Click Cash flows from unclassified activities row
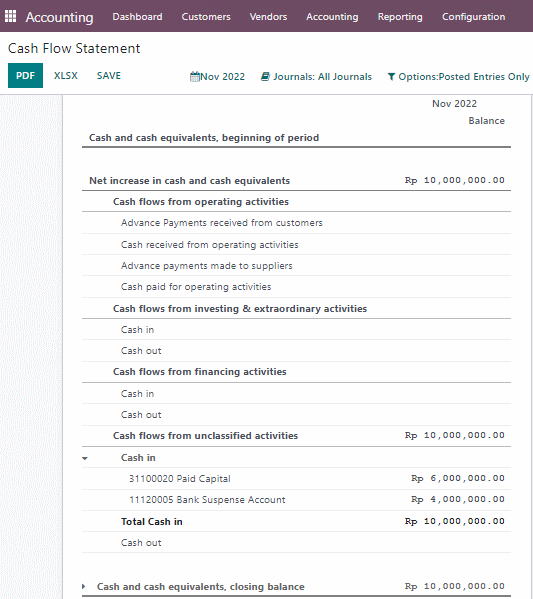This screenshot has height=599, width=533. click(x=296, y=435)
